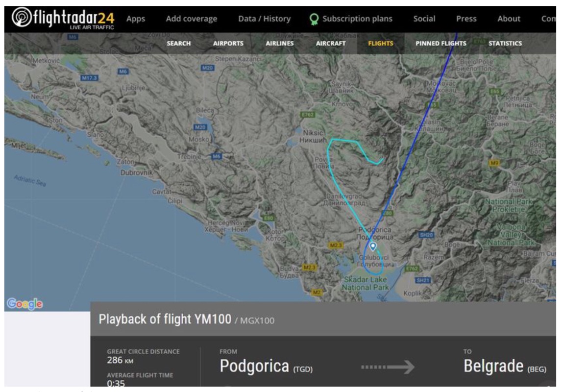The width and height of the screenshot is (563, 392).
Task: Click the Google logo on the map
Action: click(x=24, y=304)
